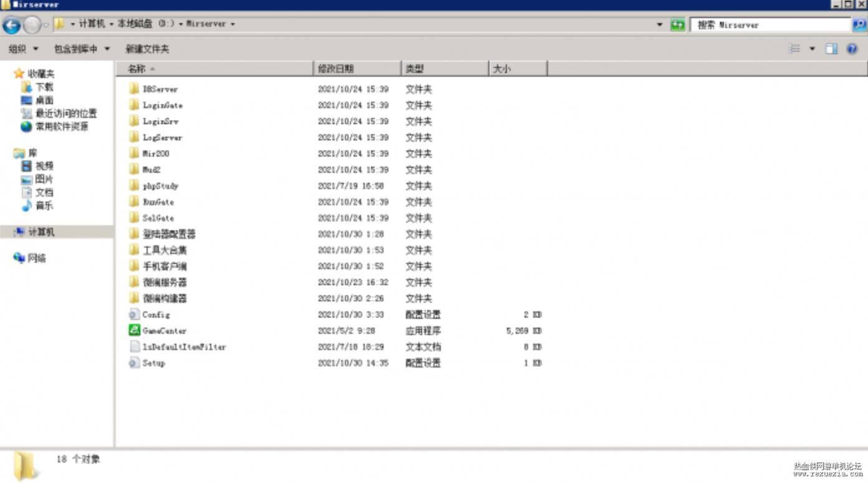Open the view options dropdown arrow
The height and width of the screenshot is (483, 868).
812,49
